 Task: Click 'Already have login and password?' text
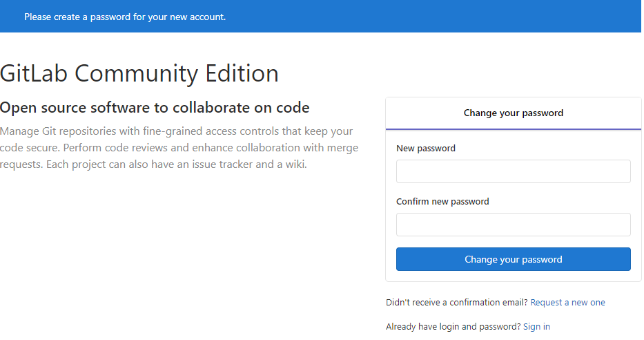(x=453, y=326)
